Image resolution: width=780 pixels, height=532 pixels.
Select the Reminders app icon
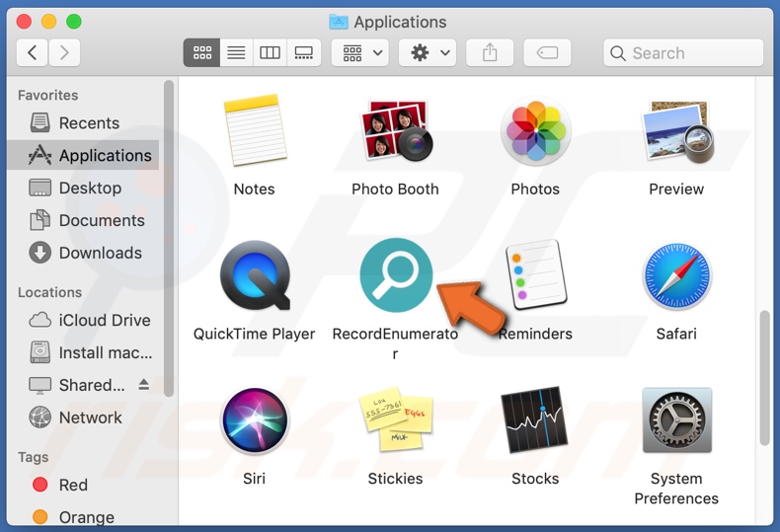(x=536, y=274)
